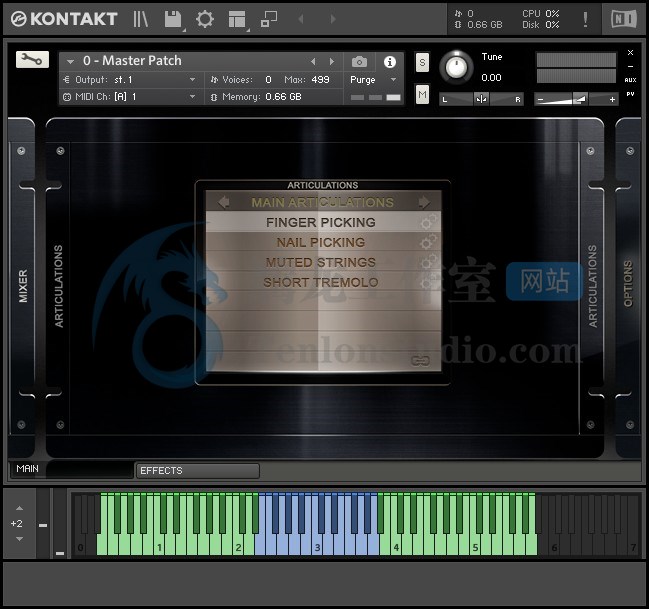Screen dimensions: 649x609
Task: Select NAIL PICKING articulation
Action: pos(321,242)
